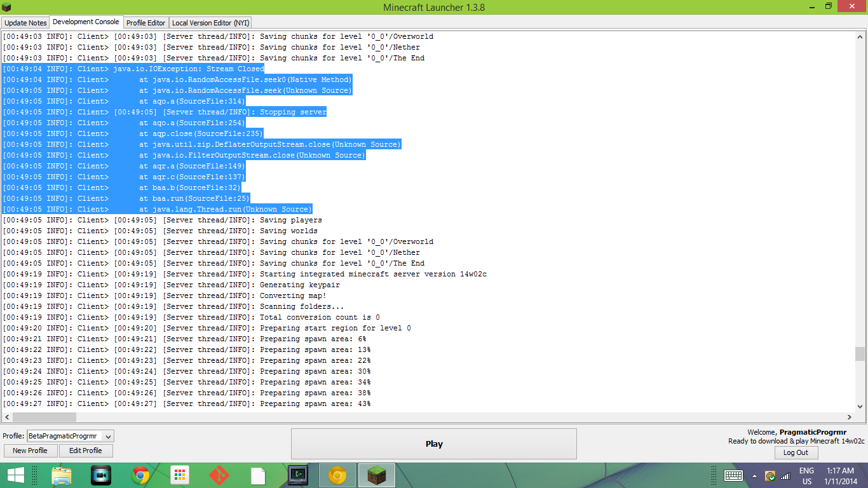
Task: Launch the Git icon on the taskbar
Action: (219, 475)
